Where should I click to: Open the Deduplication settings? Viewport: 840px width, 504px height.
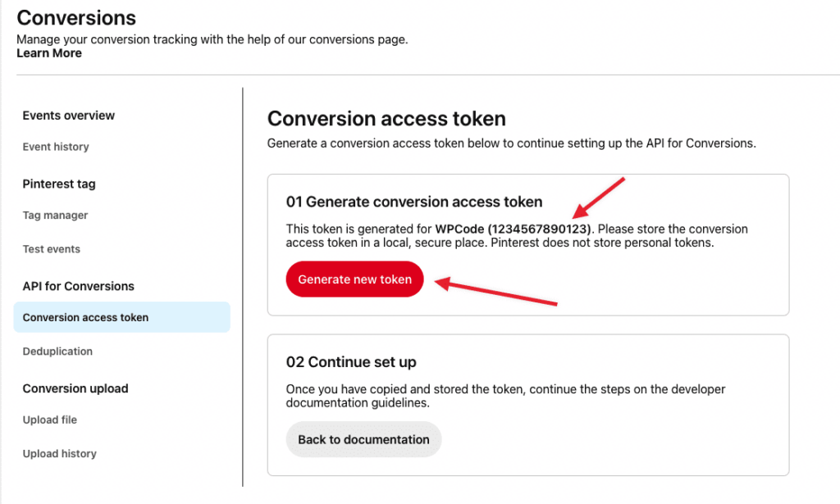pyautogui.click(x=57, y=351)
